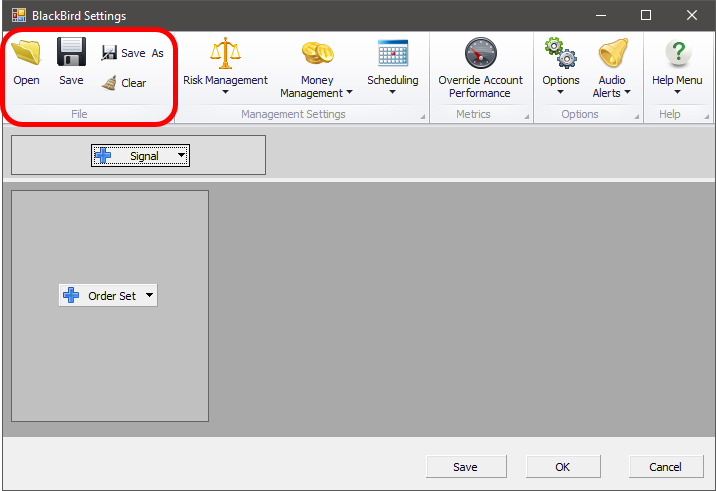Choose Save As in the File group
This screenshot has width=716, height=491.
pyautogui.click(x=132, y=53)
